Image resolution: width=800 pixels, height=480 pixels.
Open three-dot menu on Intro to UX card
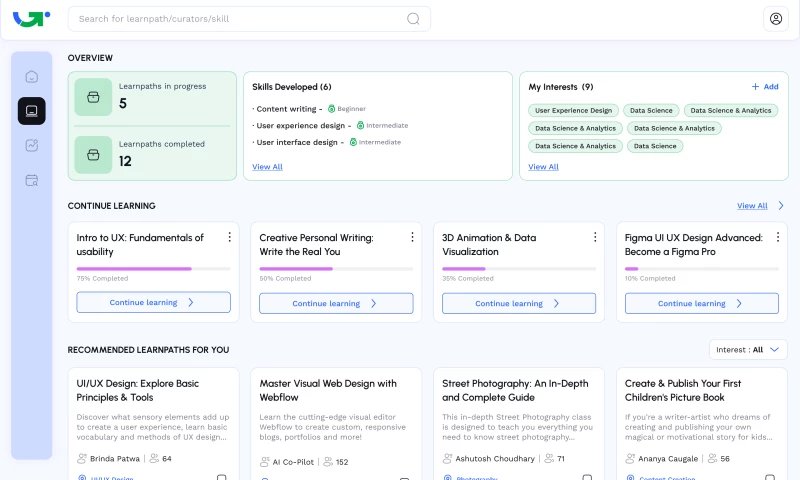click(x=229, y=237)
